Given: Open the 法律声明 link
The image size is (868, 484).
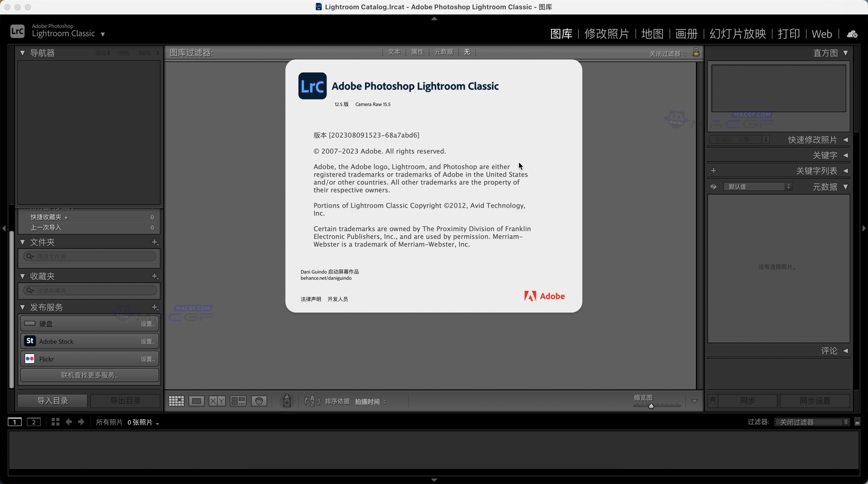Looking at the screenshot, I should coord(310,299).
